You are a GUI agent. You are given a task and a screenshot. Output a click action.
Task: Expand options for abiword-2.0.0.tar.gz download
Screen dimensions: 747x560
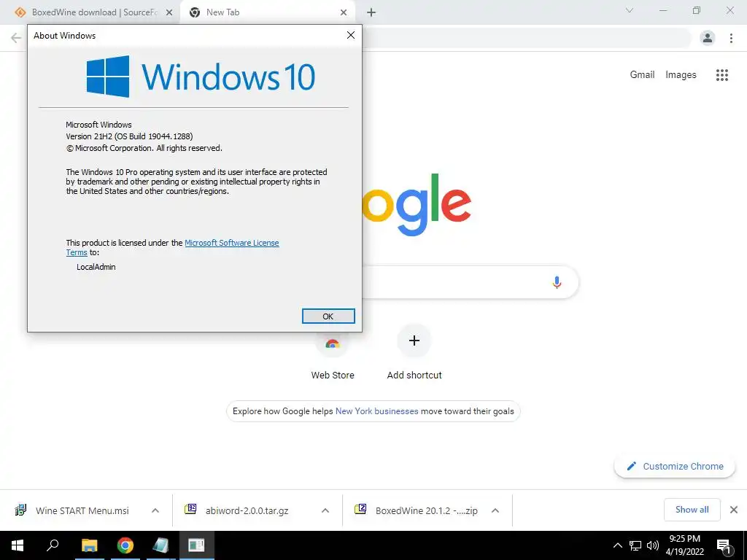(x=325, y=510)
